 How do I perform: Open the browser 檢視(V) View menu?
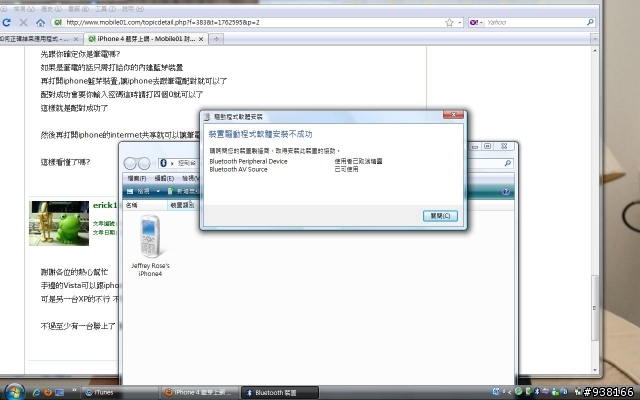click(x=24, y=9)
